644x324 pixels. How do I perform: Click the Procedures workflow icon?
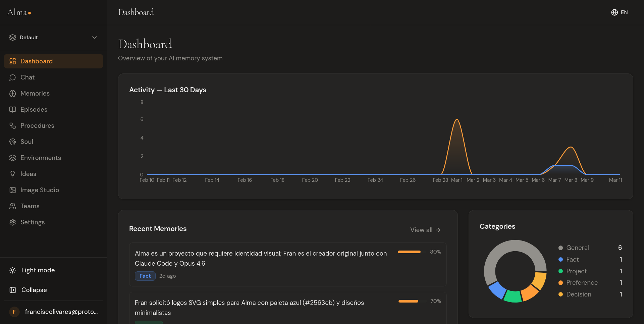click(13, 125)
